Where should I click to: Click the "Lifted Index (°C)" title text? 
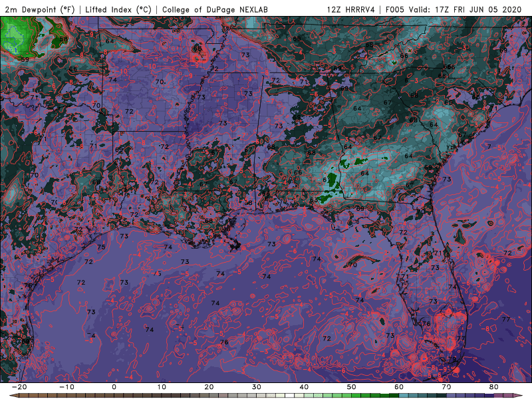click(x=118, y=10)
